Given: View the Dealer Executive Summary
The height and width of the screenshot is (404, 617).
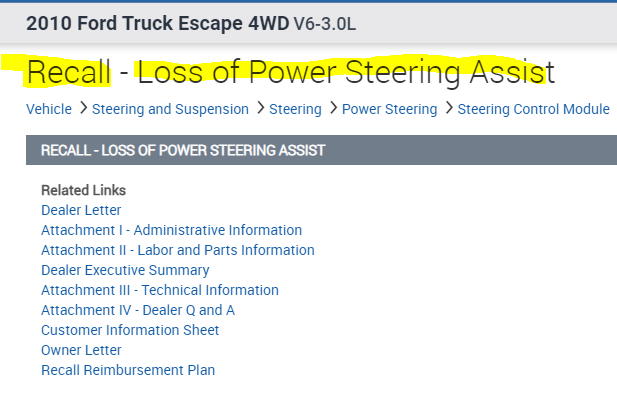Looking at the screenshot, I should click(x=125, y=270).
